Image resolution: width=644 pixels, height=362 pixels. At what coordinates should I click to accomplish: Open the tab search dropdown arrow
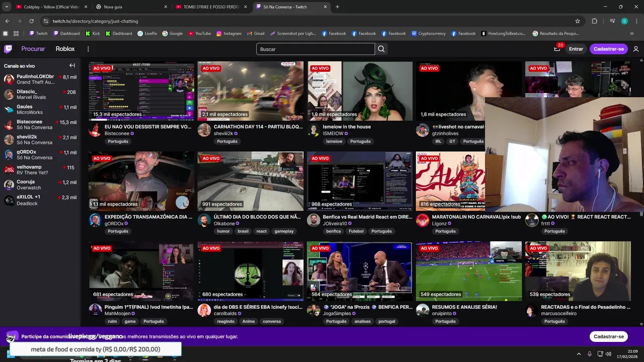coord(7,7)
